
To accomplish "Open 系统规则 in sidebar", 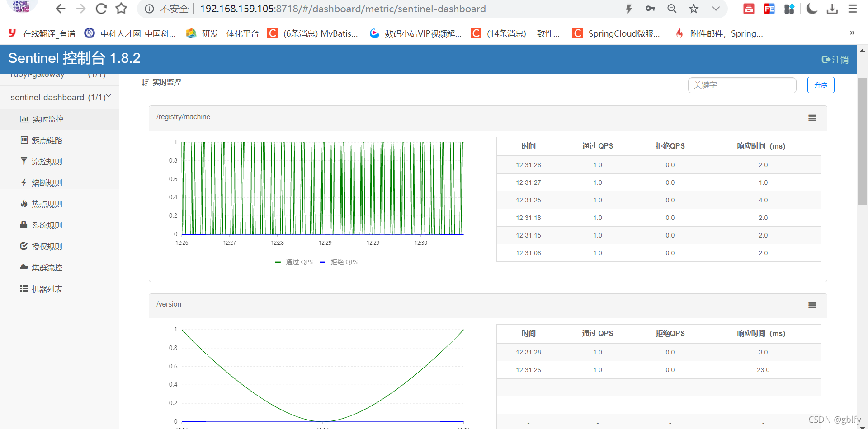I will 60,225.
